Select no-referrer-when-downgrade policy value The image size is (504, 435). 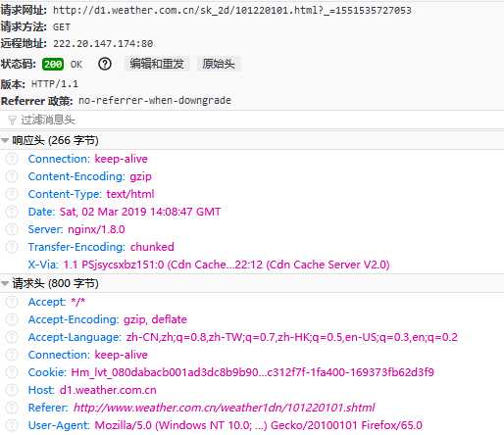point(155,100)
